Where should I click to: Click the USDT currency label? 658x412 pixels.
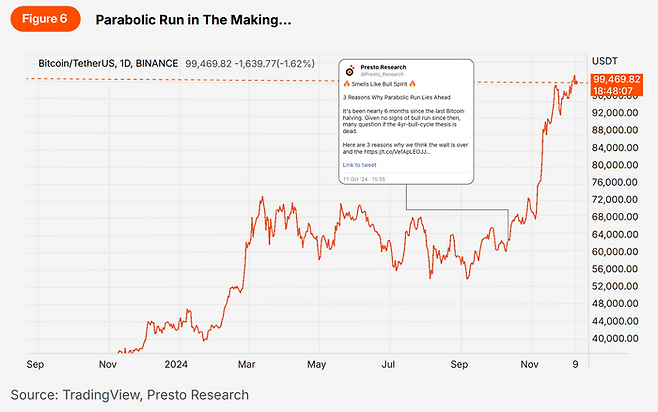pyautogui.click(x=606, y=60)
